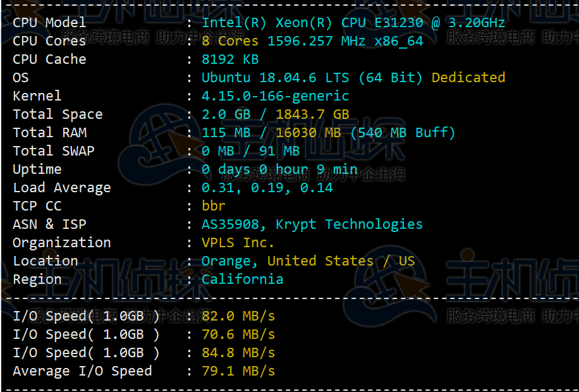Click the CPU Model value Intel Xeon E31230
Viewport: 579px width, 392px height.
pyautogui.click(x=353, y=23)
